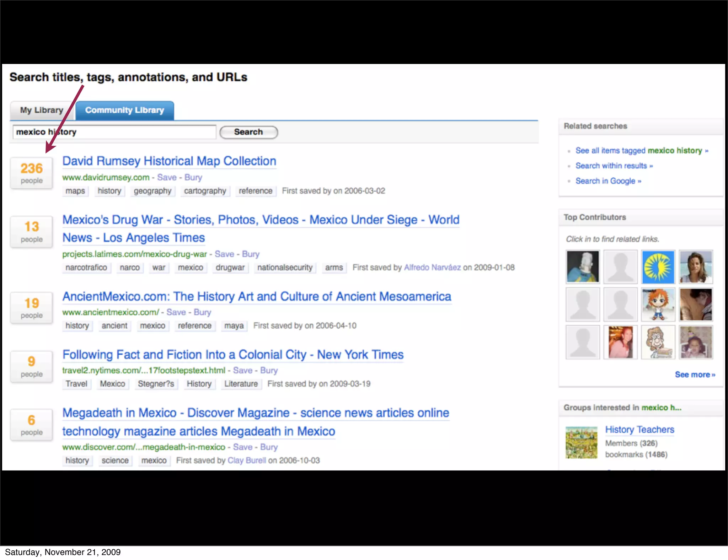Viewport: 728px width, 560px height.
Task: Open Search within results link
Action: tap(614, 166)
